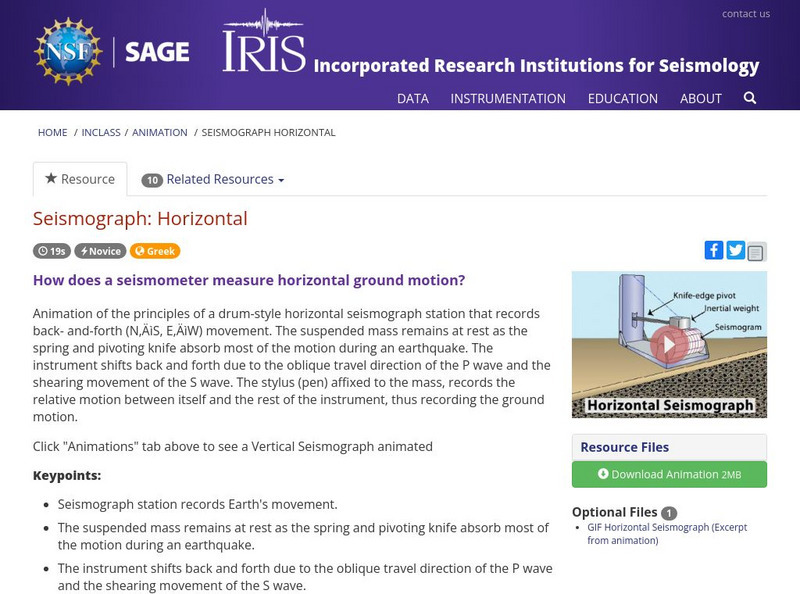Share the page via Facebook icon
This screenshot has width=800, height=594.
(714, 250)
